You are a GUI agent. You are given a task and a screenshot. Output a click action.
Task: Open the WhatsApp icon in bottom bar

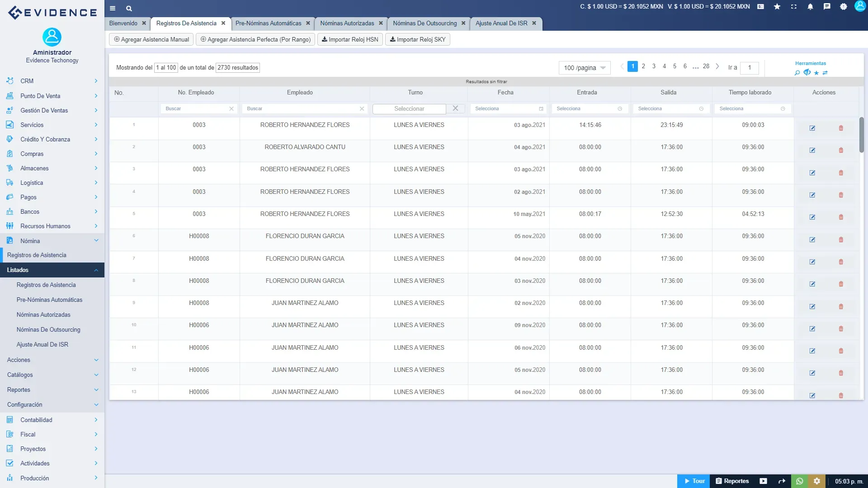[x=799, y=481]
